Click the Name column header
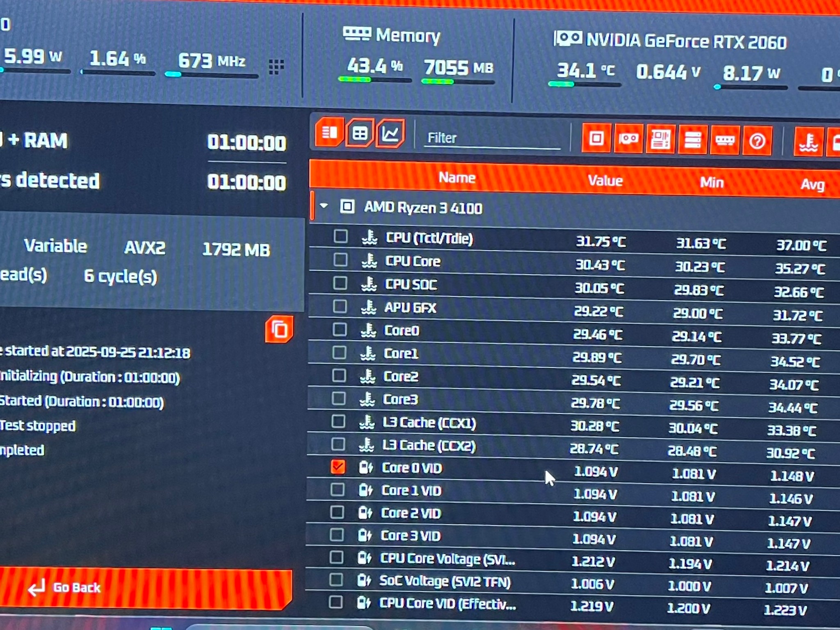The height and width of the screenshot is (630, 840). [x=457, y=178]
